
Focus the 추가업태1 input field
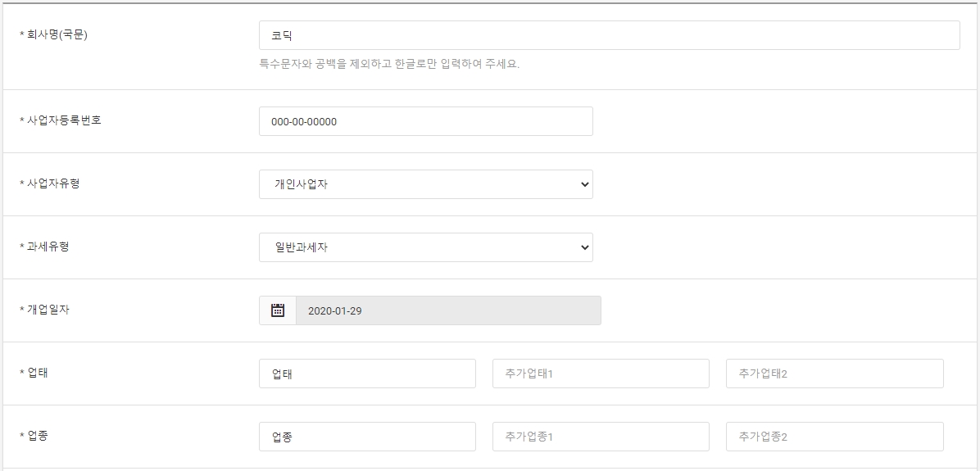tap(601, 374)
